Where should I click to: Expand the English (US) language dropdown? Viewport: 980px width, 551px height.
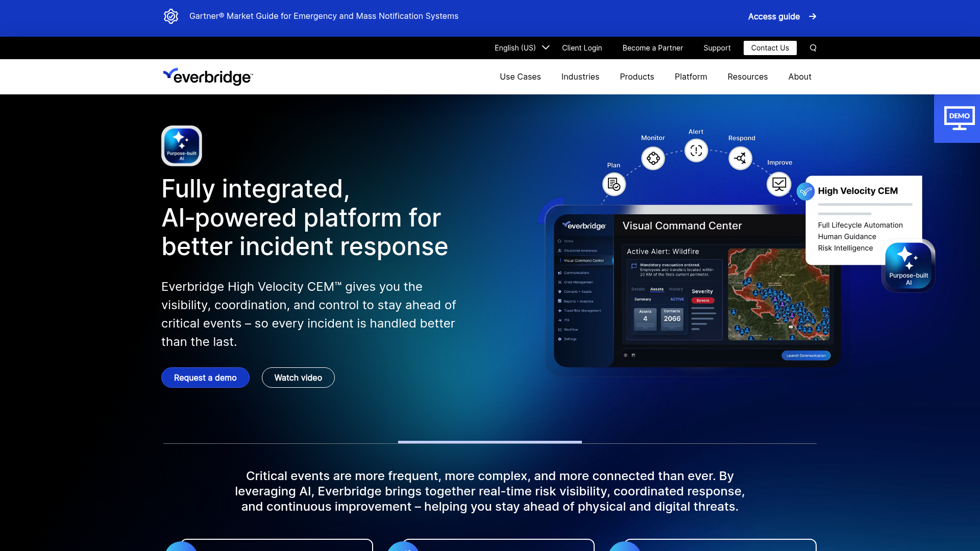[522, 48]
